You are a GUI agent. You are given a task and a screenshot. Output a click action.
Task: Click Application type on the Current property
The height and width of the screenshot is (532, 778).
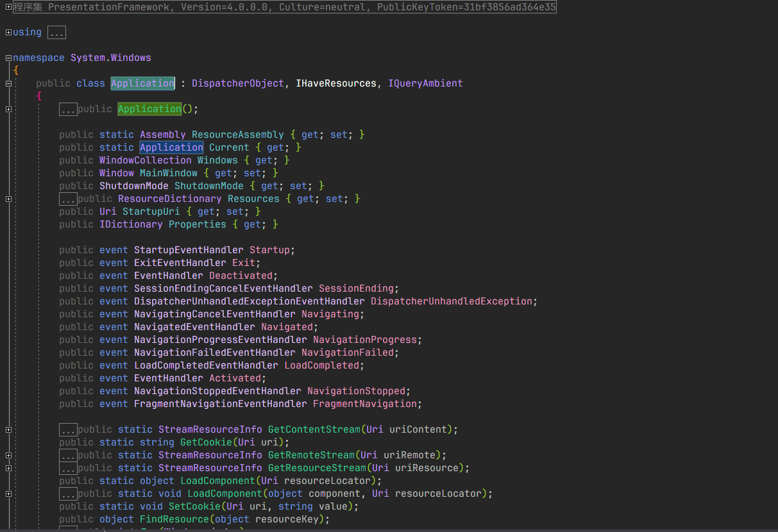(171, 147)
